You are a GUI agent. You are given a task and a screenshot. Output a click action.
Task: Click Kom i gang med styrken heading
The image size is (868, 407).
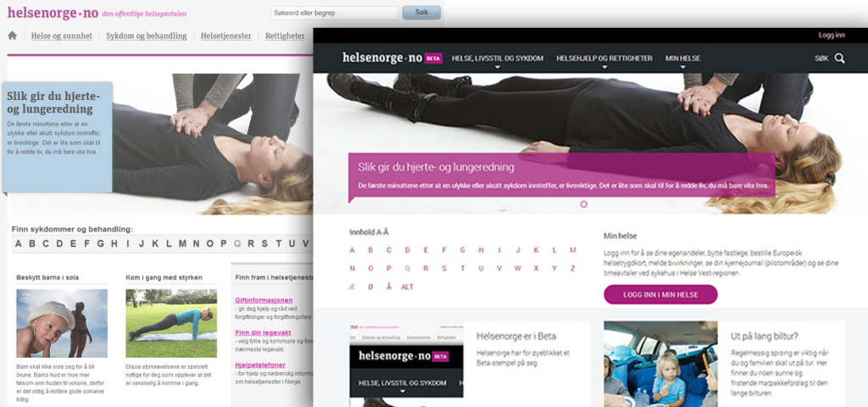164,277
